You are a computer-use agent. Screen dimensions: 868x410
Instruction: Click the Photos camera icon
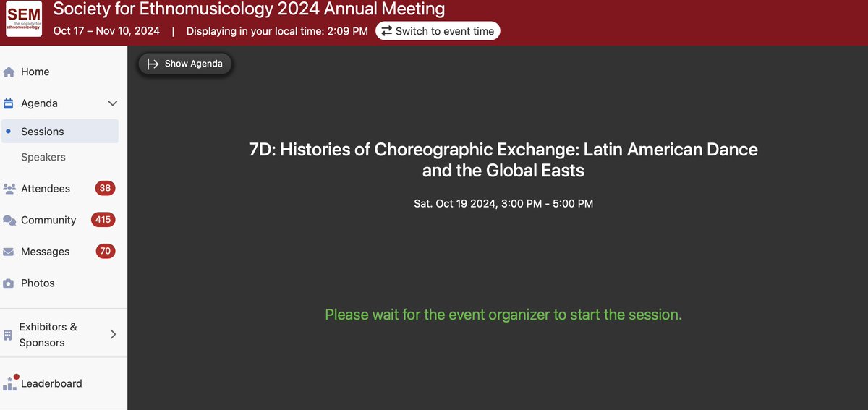point(9,283)
